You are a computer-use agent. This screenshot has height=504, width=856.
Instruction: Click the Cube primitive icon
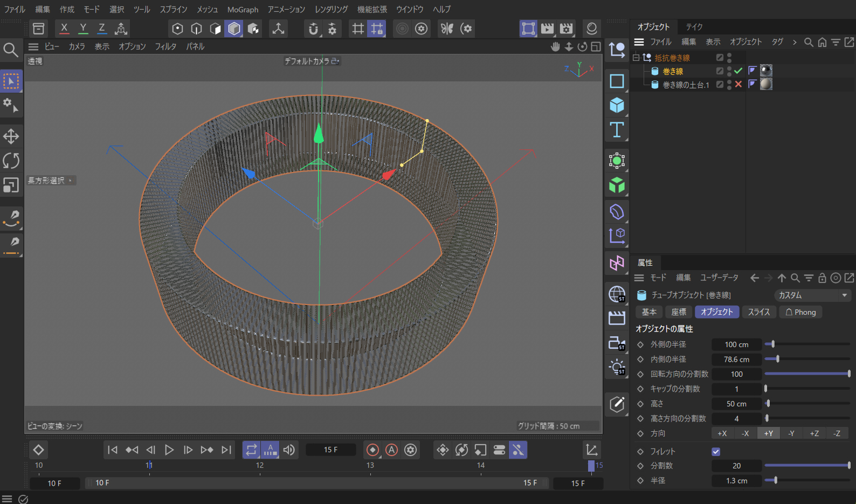point(617,105)
